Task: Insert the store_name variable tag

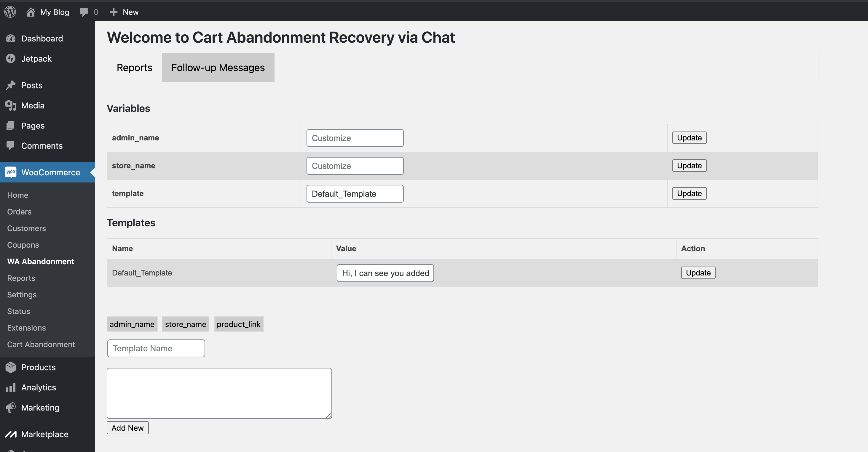Action: [185, 324]
